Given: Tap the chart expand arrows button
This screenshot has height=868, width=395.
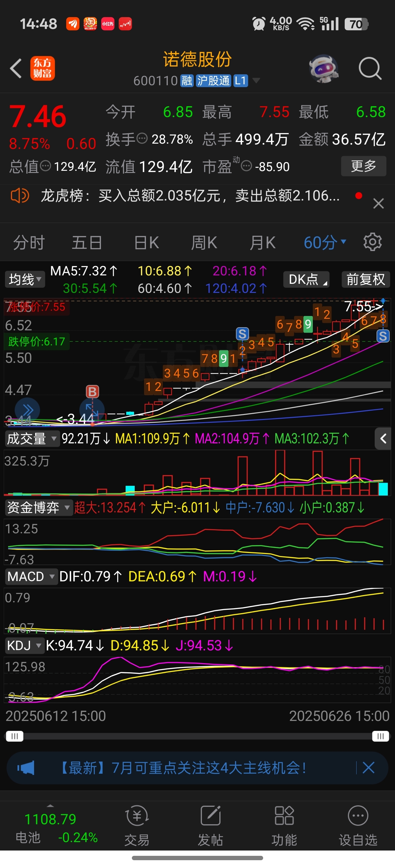Looking at the screenshot, I should click(x=92, y=410).
